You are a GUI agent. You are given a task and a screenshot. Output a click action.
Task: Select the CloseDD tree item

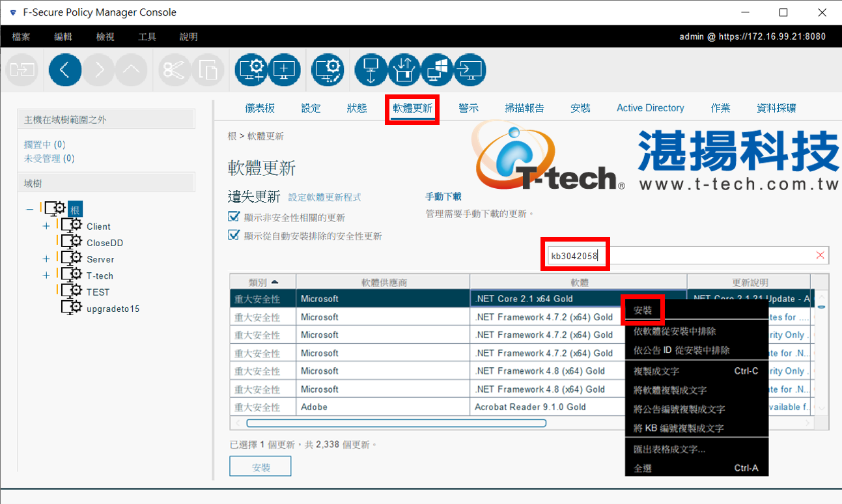click(105, 242)
